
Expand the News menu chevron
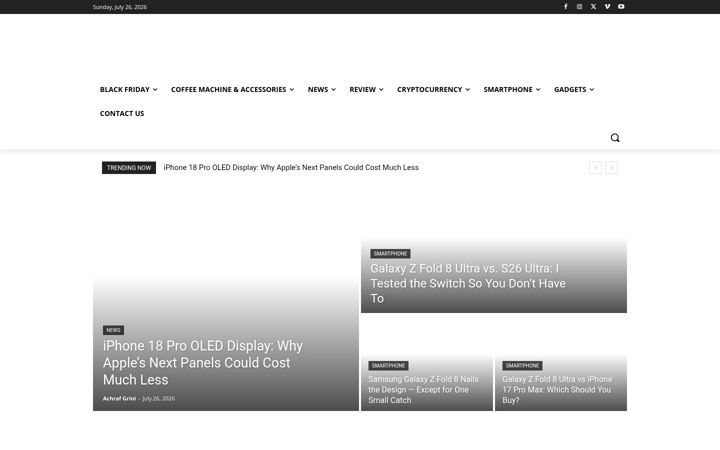(333, 90)
